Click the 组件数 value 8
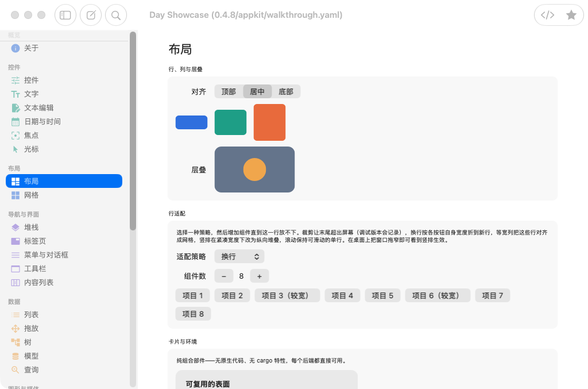 click(x=241, y=276)
